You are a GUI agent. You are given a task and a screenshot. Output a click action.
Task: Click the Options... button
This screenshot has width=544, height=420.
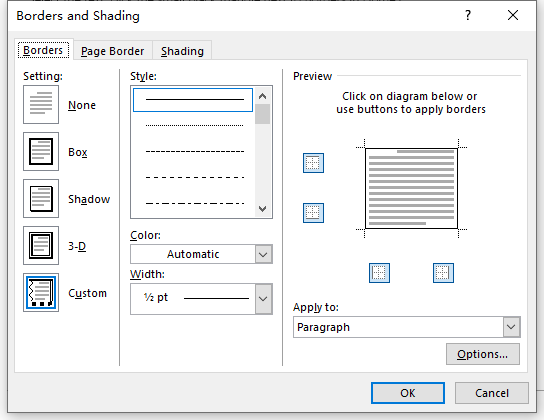click(x=483, y=354)
